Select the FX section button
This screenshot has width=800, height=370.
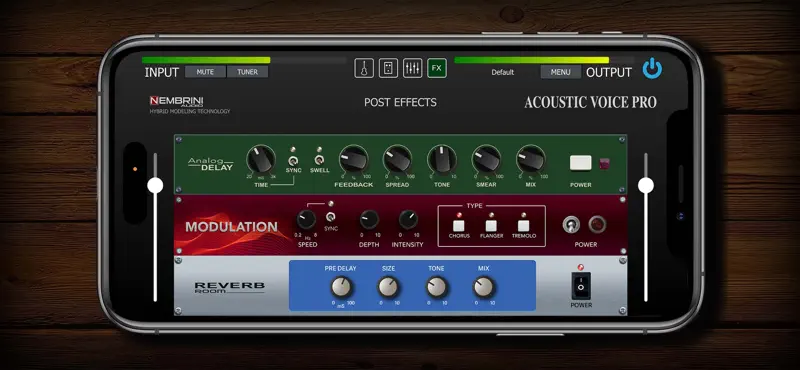(437, 68)
